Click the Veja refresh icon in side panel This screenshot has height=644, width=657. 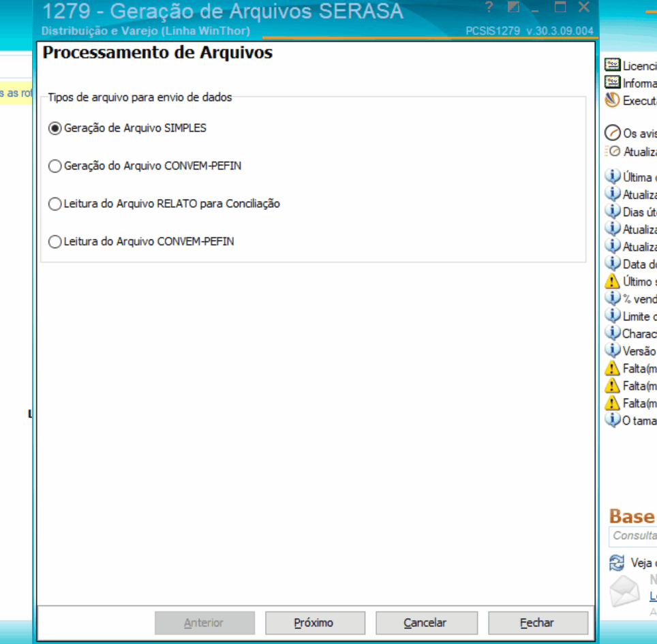point(616,563)
